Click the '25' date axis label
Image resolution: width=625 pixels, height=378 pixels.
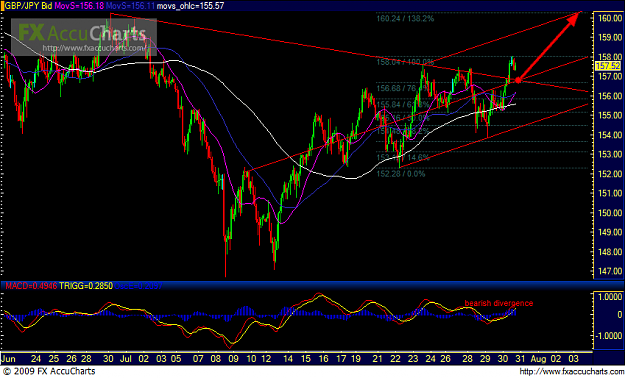coord(53,358)
